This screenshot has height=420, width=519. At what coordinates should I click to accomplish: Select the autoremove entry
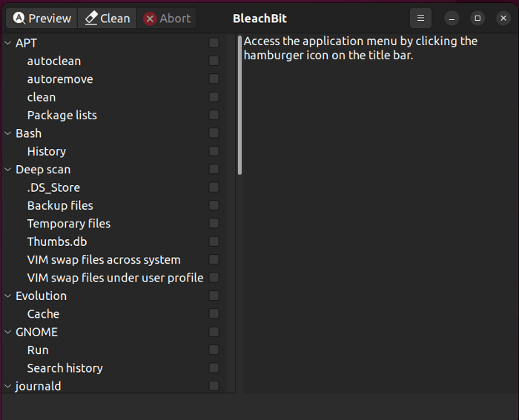tap(60, 79)
